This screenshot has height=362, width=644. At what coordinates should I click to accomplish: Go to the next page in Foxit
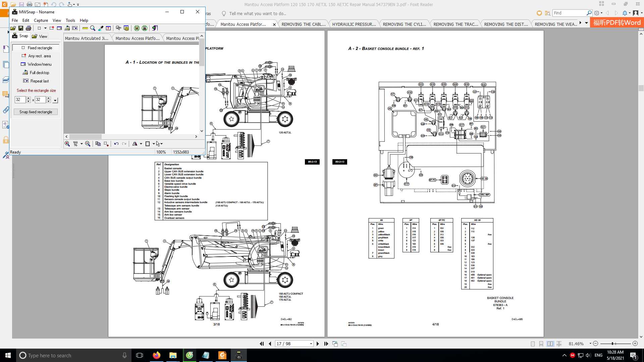[x=318, y=344]
